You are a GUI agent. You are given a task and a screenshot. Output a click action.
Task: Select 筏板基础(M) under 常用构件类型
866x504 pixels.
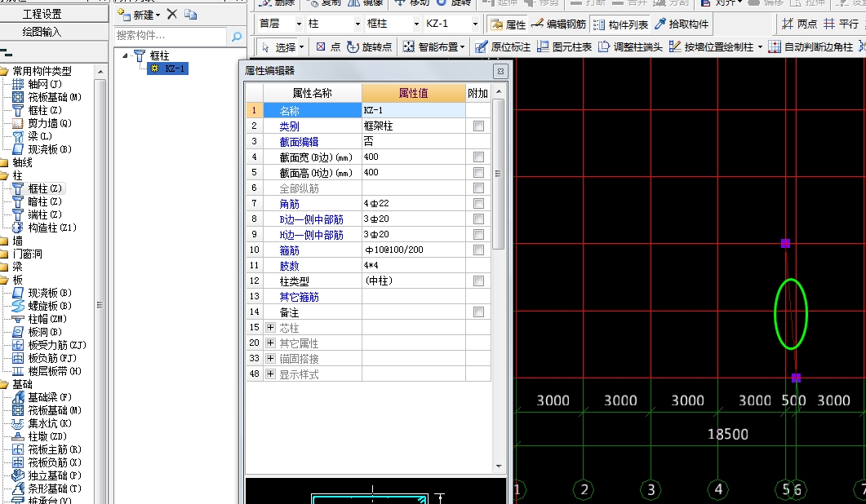pos(47,97)
